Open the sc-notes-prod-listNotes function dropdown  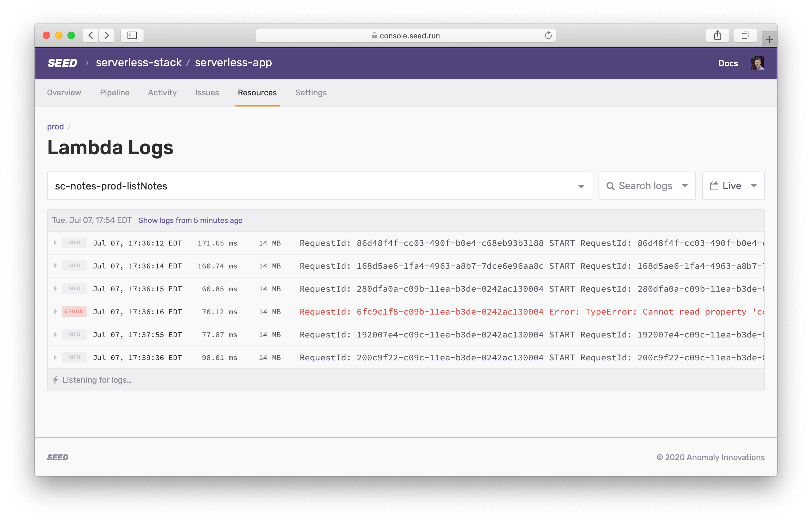(x=581, y=186)
